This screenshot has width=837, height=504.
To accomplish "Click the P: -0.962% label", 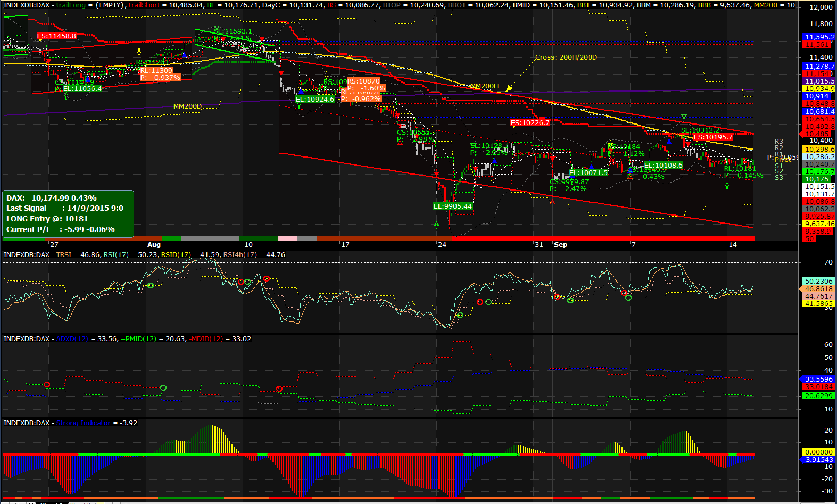I will (361, 98).
